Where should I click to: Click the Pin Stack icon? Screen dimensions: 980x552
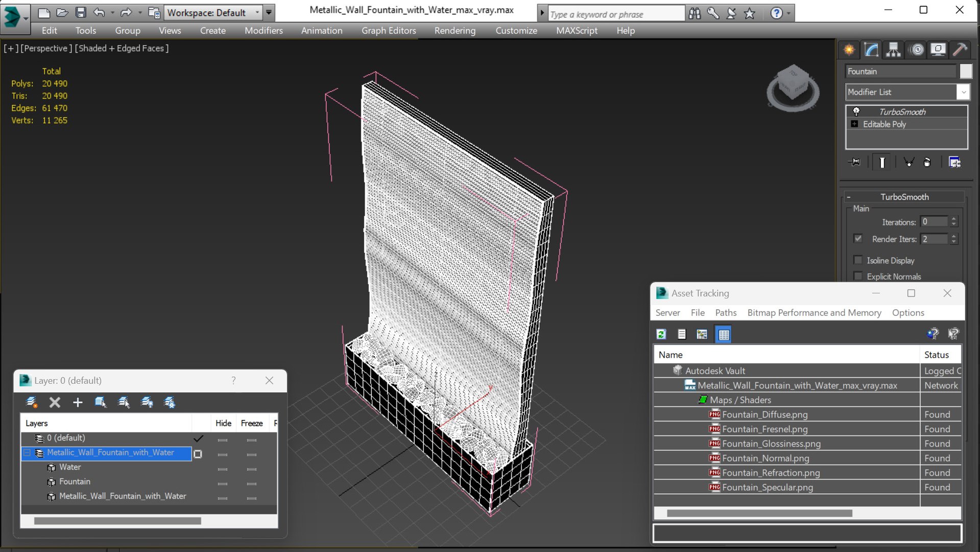[854, 162]
